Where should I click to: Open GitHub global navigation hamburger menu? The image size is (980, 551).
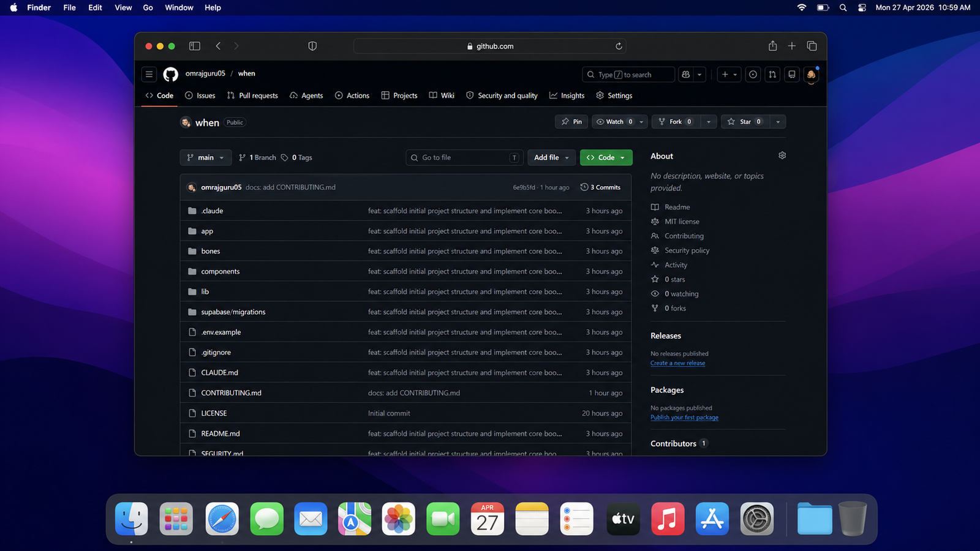[149, 74]
